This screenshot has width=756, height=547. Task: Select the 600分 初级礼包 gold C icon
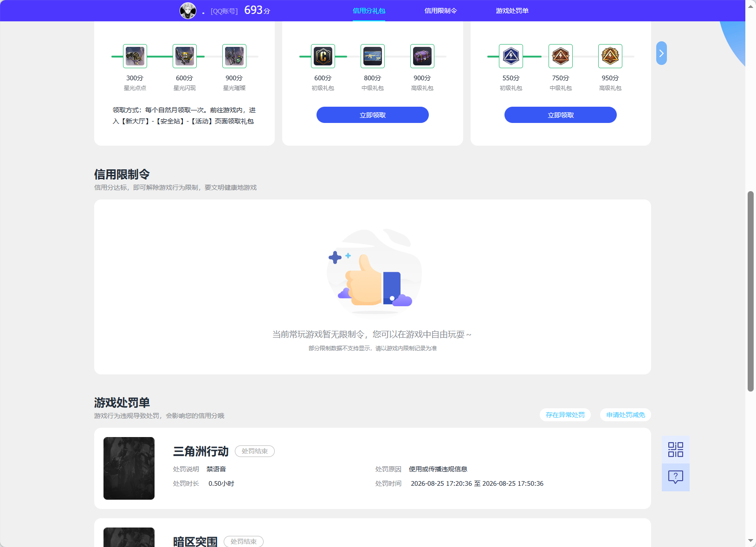click(323, 56)
